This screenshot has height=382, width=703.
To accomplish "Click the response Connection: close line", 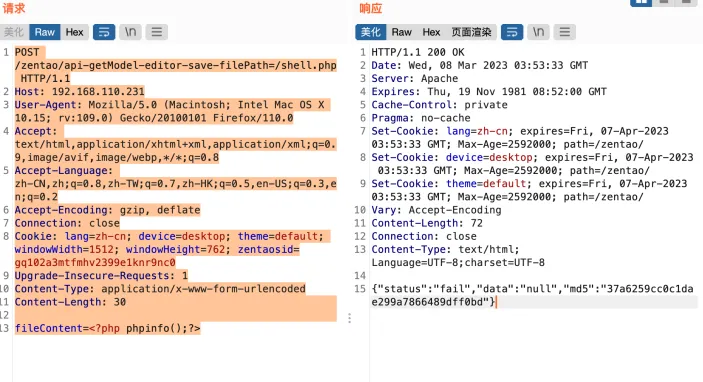I will point(424,236).
